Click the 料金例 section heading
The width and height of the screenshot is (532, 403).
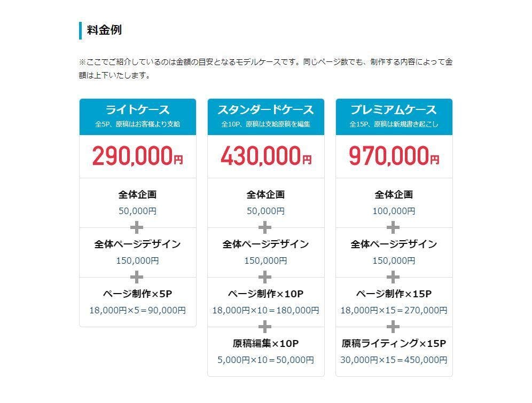click(x=104, y=30)
